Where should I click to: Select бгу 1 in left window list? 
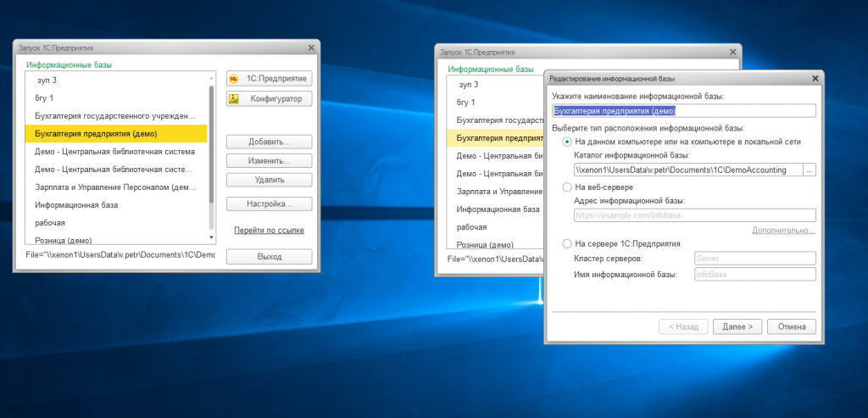(x=116, y=98)
